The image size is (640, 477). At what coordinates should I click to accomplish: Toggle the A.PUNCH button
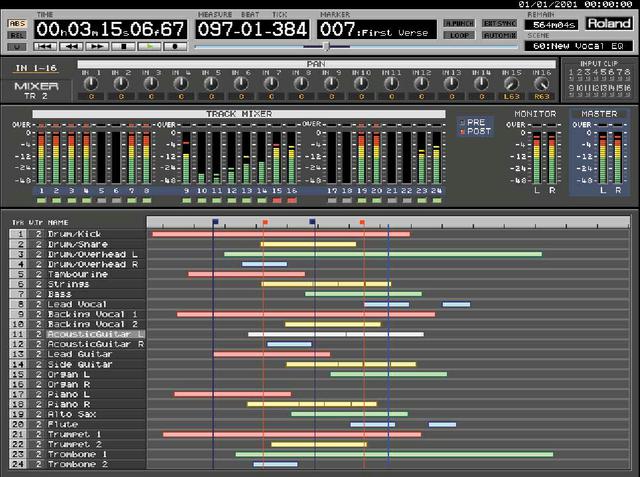click(x=459, y=22)
